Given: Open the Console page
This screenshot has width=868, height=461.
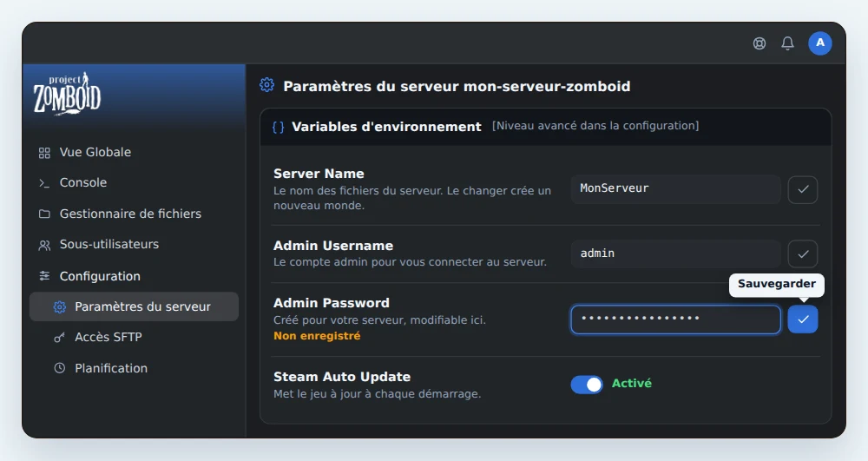Looking at the screenshot, I should coord(83,182).
